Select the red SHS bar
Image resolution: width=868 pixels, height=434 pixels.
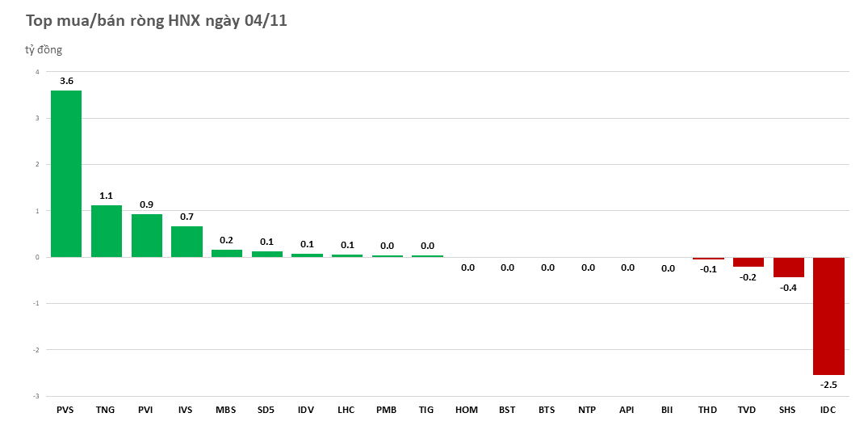click(x=788, y=267)
